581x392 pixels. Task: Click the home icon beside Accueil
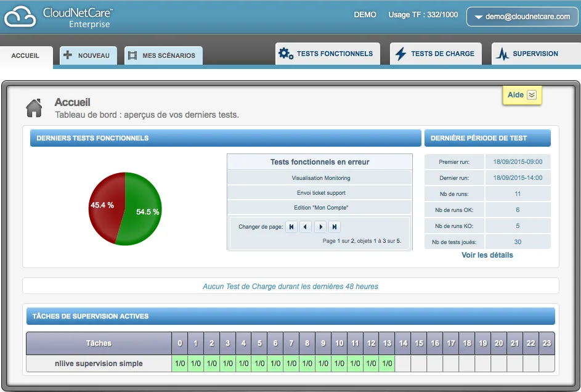pos(34,108)
